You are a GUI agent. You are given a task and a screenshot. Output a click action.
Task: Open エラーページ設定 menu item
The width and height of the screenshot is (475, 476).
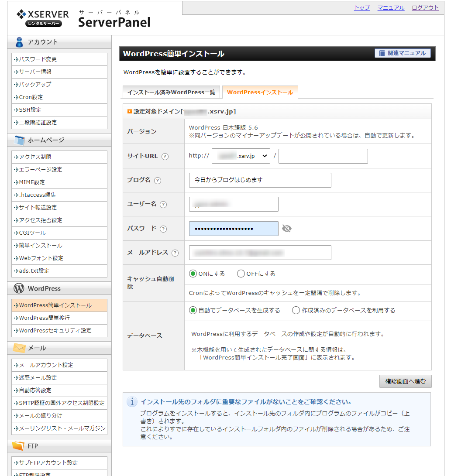click(59, 170)
